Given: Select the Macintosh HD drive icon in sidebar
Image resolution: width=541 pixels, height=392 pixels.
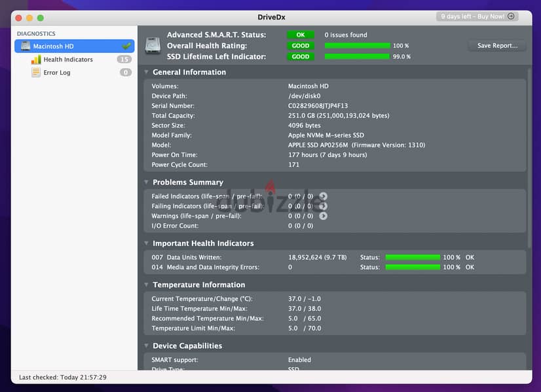Looking at the screenshot, I should 26,46.
